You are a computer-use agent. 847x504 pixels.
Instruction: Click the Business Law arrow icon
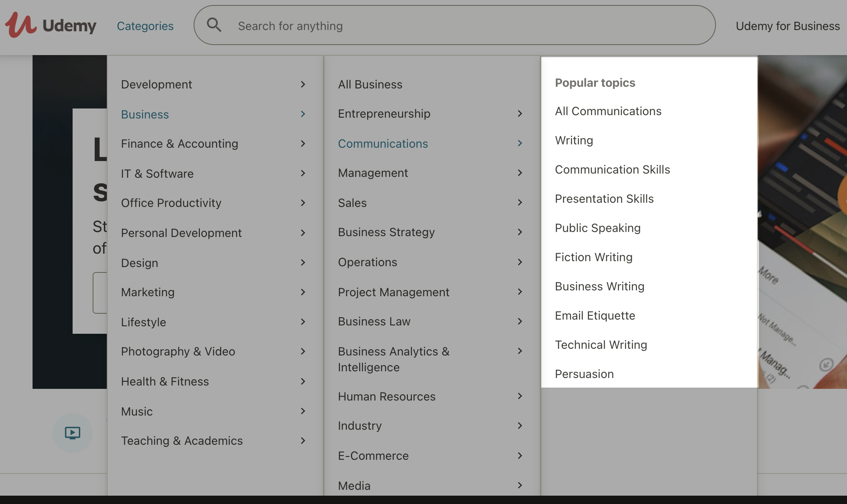pyautogui.click(x=520, y=321)
